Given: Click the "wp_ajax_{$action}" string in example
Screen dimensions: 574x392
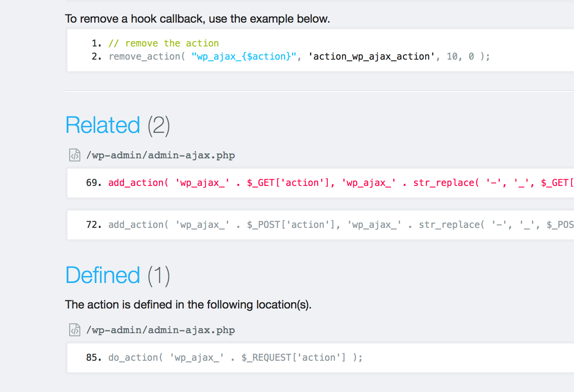Looking at the screenshot, I should 244,56.
